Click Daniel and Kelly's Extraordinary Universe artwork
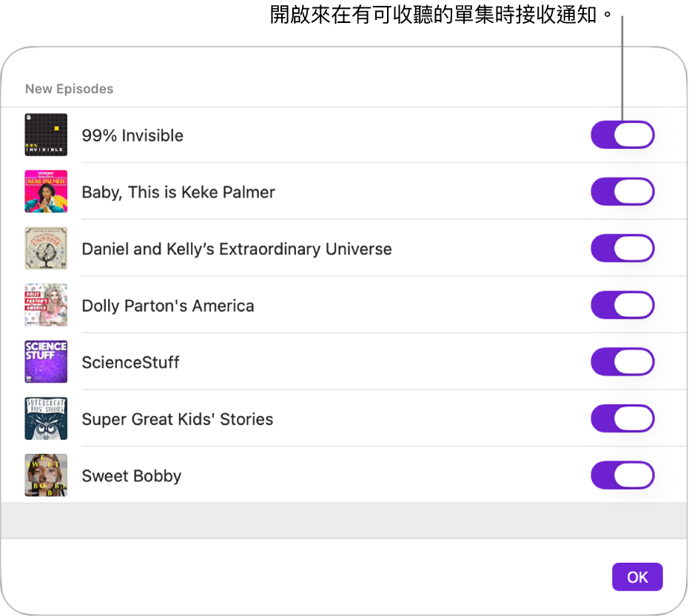This screenshot has height=616, width=689. 46,248
